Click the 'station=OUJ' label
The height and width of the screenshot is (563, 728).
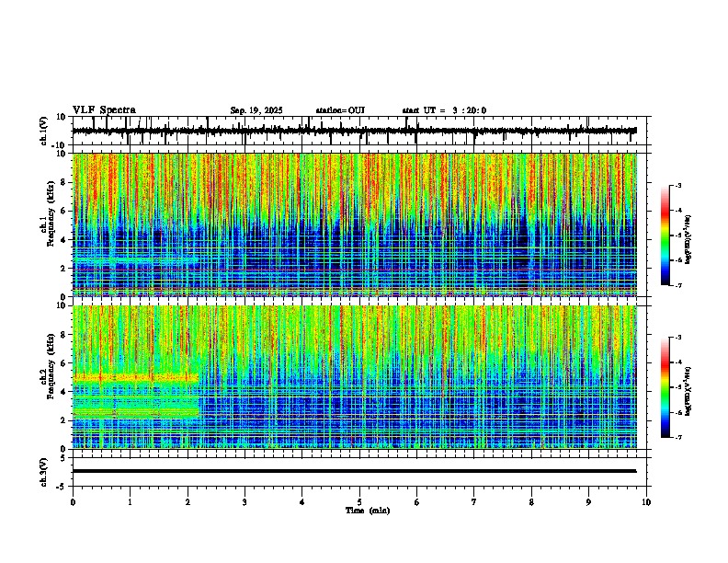[x=340, y=110]
